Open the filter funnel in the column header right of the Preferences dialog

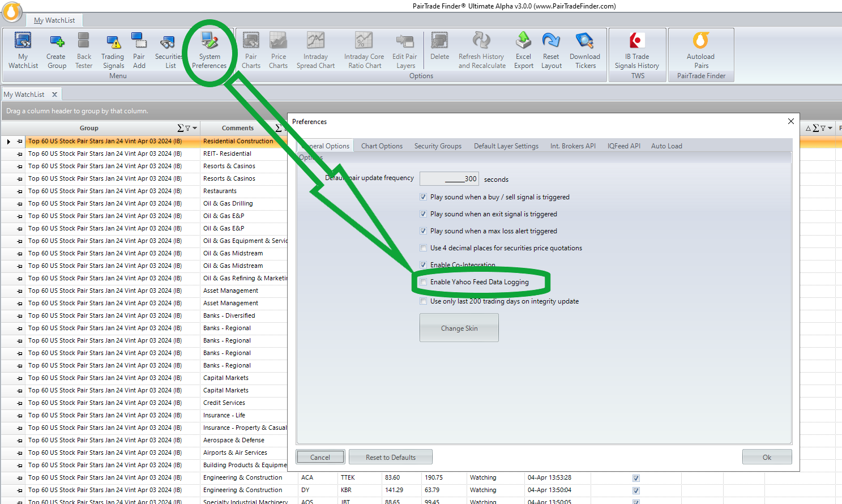[823, 129]
